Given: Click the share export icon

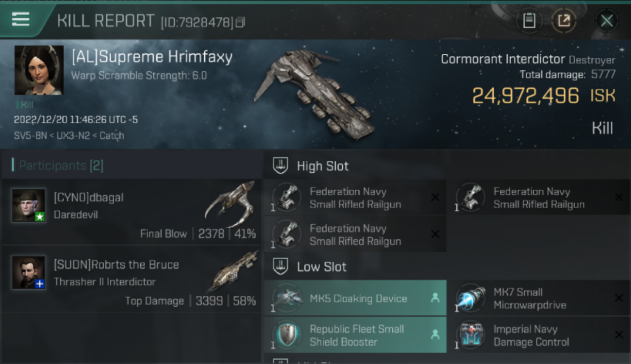Looking at the screenshot, I should (x=564, y=21).
